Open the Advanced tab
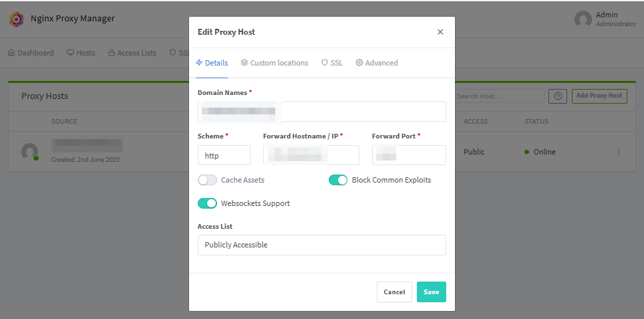This screenshot has width=644, height=319. click(377, 63)
